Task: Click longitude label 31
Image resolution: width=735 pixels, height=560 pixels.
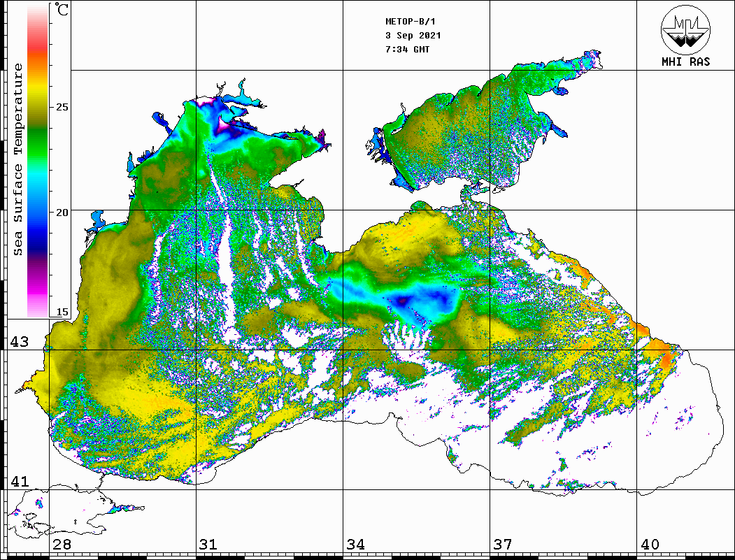Action: pos(208,544)
